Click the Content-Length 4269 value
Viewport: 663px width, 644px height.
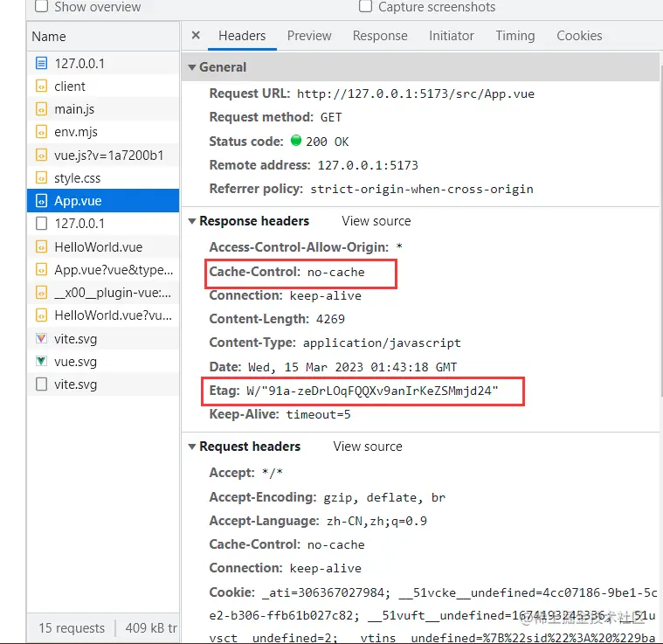[330, 319]
